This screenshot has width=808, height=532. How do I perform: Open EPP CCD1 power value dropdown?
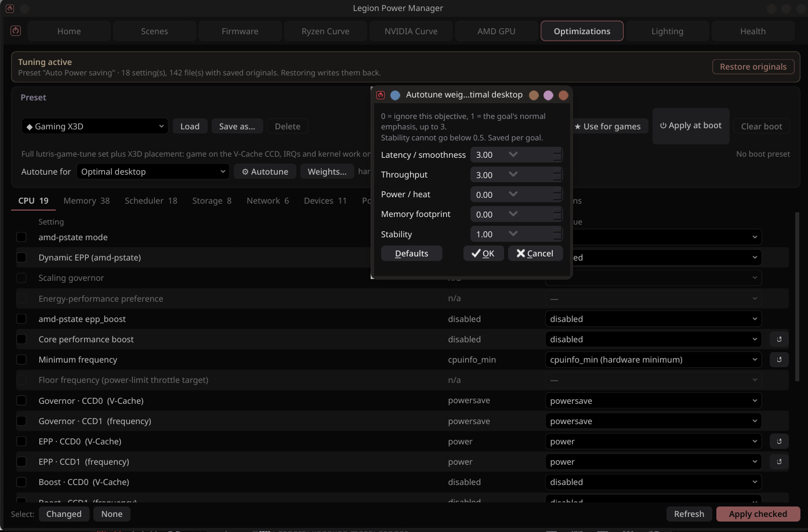tap(653, 462)
